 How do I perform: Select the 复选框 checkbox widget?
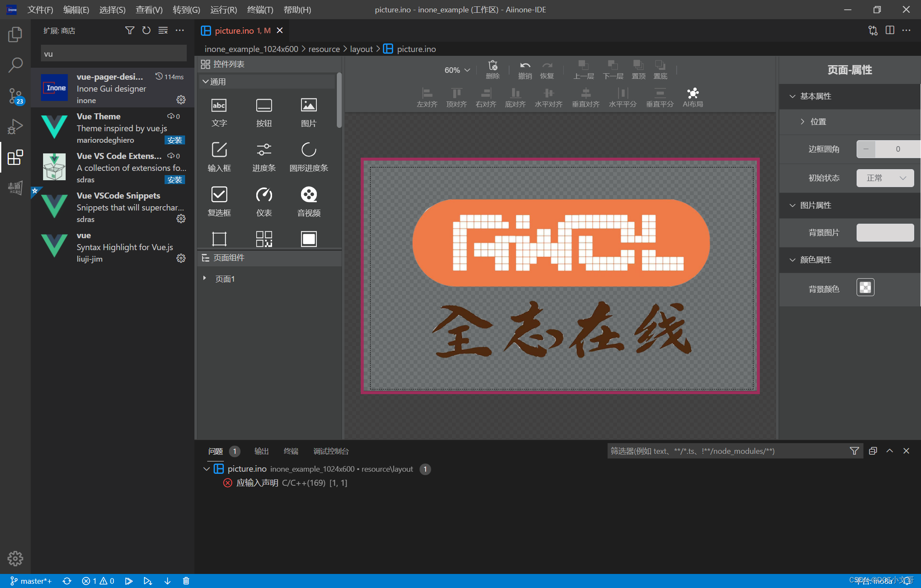pos(219,201)
